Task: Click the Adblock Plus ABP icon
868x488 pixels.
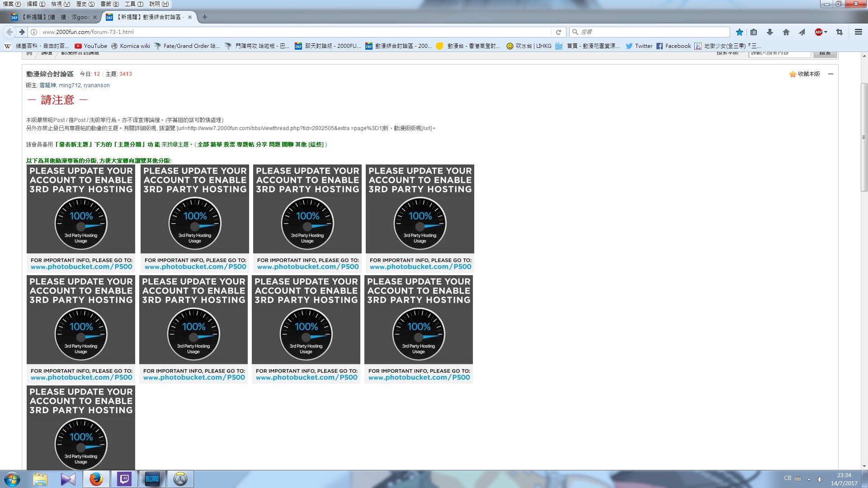Action: (x=818, y=32)
